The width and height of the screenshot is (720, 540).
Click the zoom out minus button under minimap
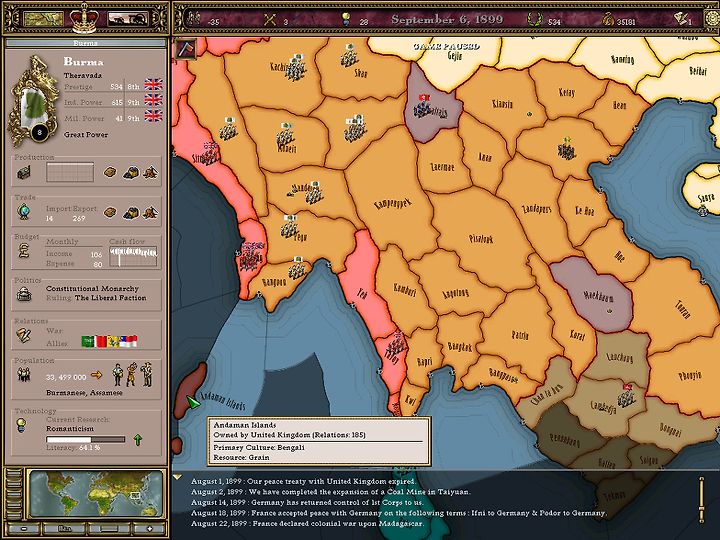pyautogui.click(x=23, y=529)
